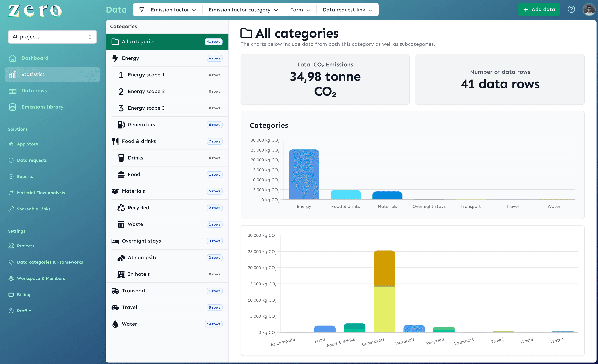Screen dimensions: 598x364
Task: Expand the Data request link dropdown
Action: click(x=347, y=10)
